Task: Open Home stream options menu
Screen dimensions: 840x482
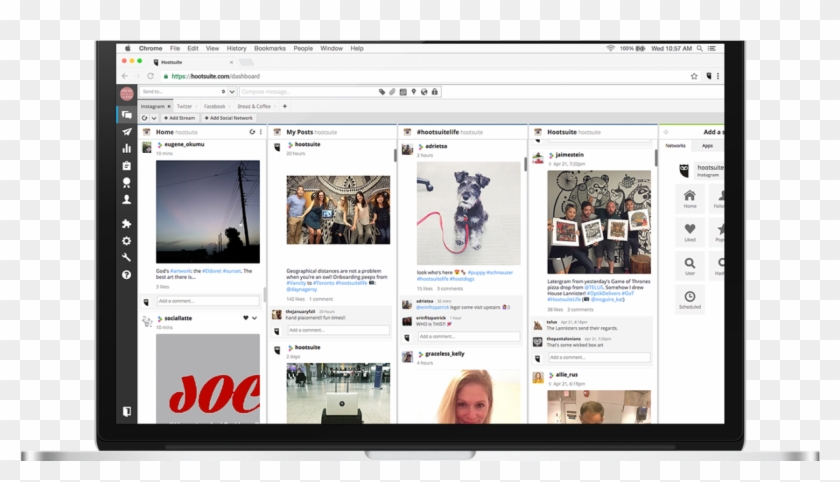Action: point(261,132)
